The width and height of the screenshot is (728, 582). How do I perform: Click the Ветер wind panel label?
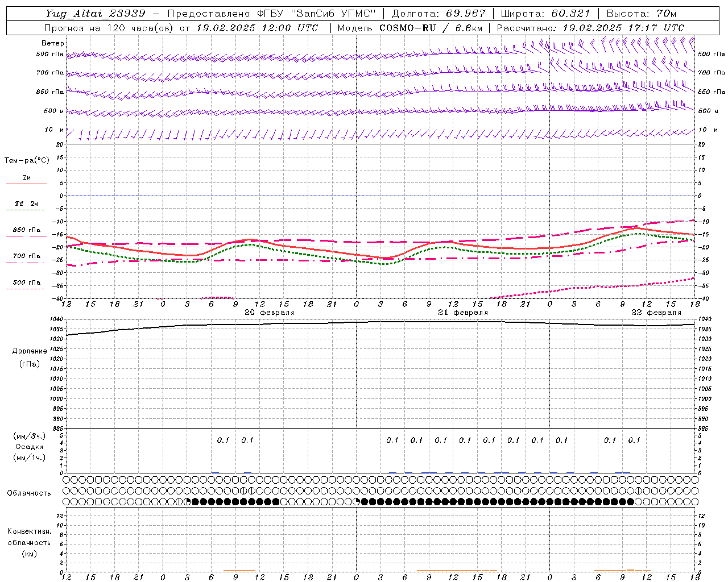tap(52, 43)
